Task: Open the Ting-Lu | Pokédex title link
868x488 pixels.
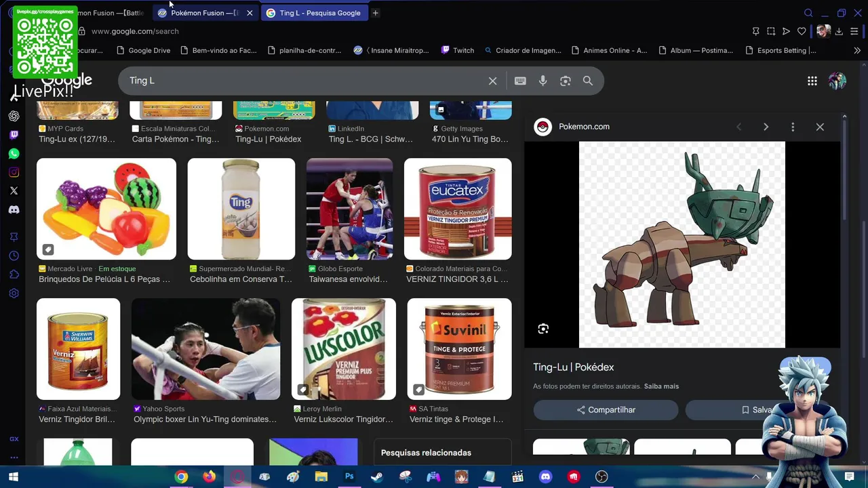Action: (573, 367)
